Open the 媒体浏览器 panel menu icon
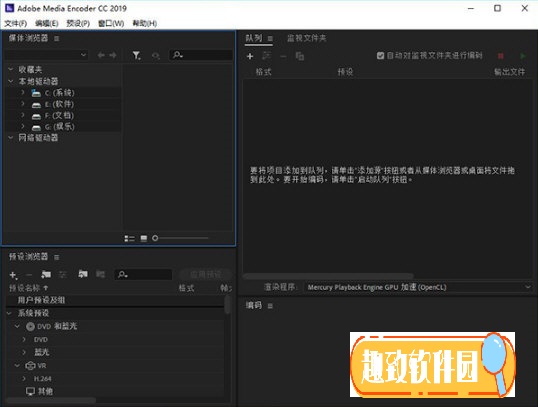This screenshot has height=407, width=538. [57, 38]
